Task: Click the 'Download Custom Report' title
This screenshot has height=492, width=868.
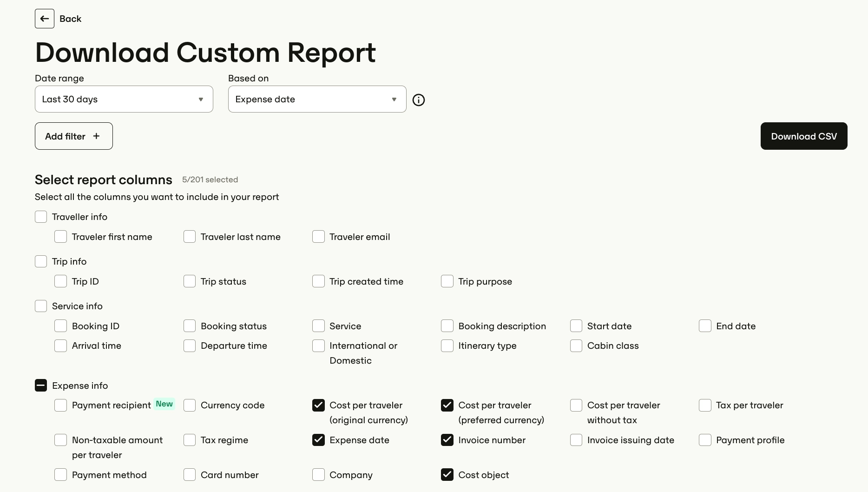Action: pyautogui.click(x=205, y=53)
